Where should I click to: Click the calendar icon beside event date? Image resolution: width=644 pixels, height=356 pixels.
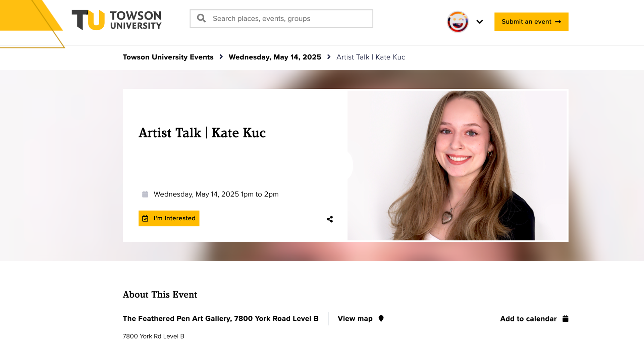coord(145,194)
